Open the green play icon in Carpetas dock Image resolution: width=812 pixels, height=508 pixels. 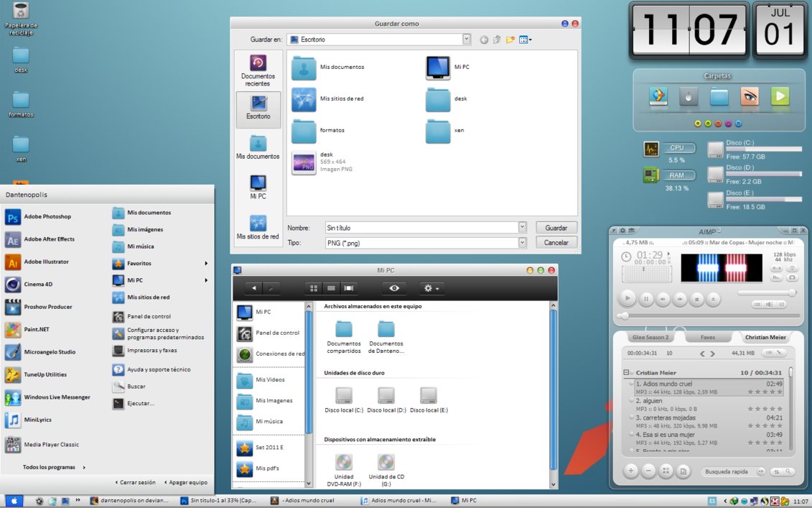(780, 96)
